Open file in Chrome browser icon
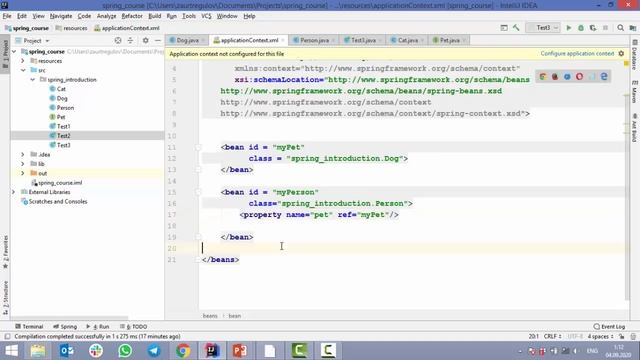This screenshot has height=360, width=640. [543, 76]
